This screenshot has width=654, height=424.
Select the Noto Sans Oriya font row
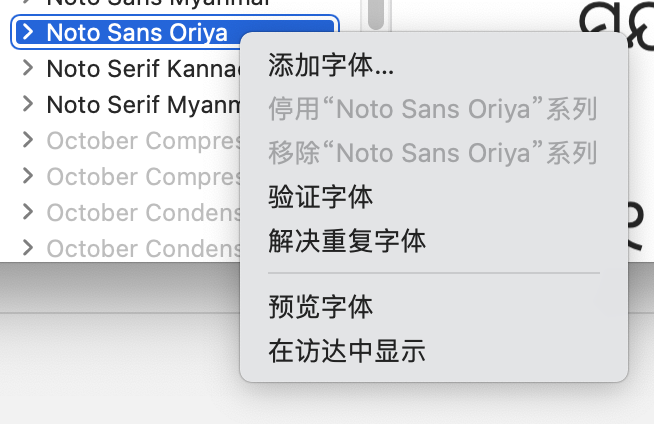(137, 33)
